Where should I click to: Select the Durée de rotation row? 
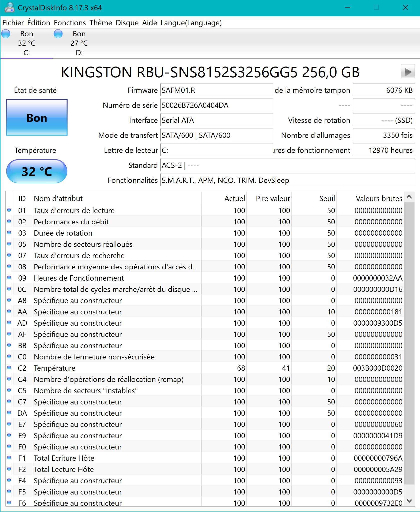[205, 233]
